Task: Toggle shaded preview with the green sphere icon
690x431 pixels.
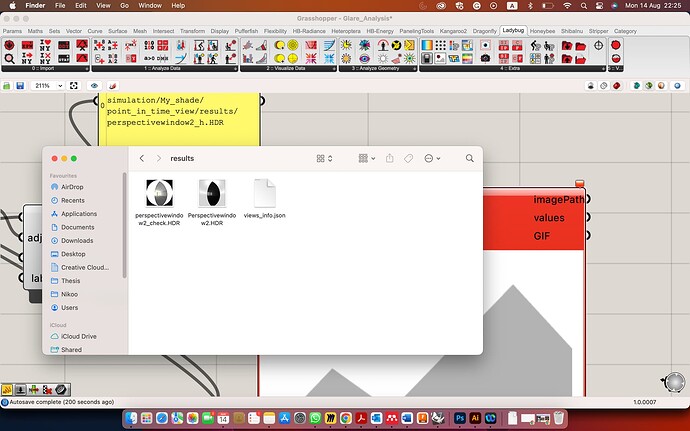Action: point(648,86)
